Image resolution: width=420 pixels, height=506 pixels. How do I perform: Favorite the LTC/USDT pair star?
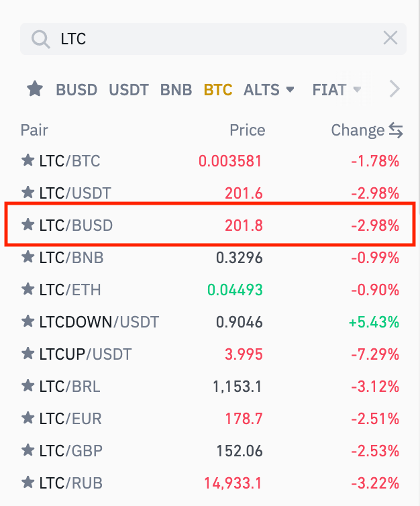click(28, 193)
